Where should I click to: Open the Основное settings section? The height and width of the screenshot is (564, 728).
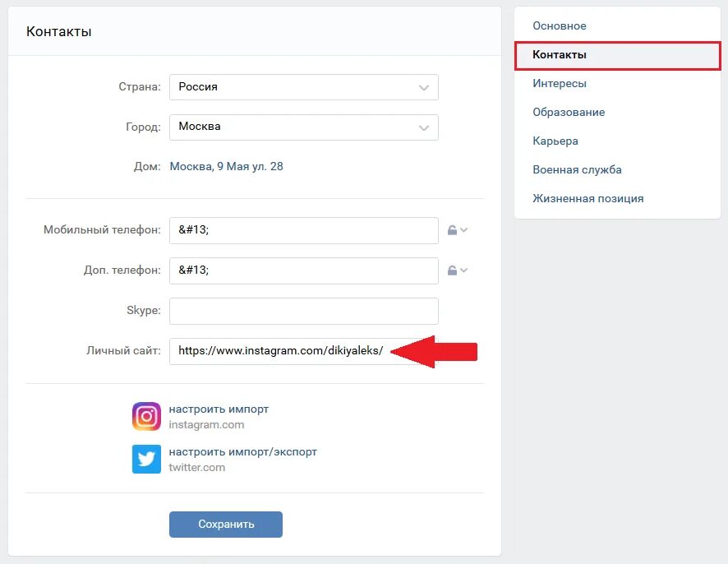559,26
